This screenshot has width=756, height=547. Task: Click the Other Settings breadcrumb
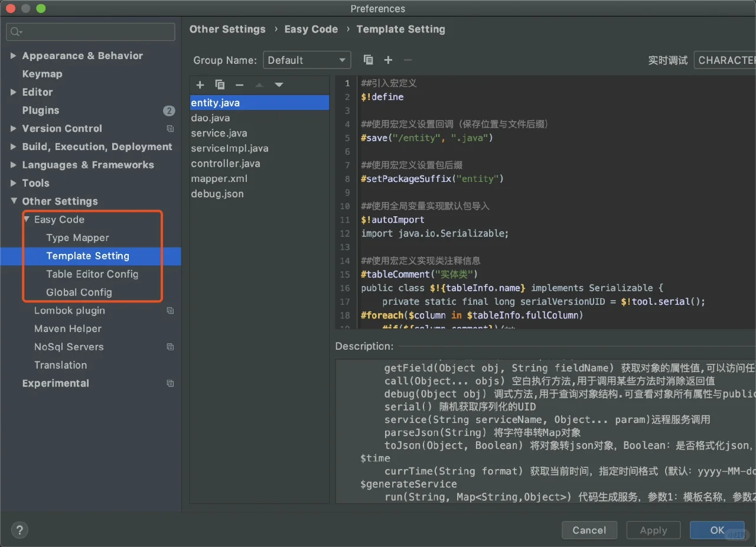(x=227, y=30)
